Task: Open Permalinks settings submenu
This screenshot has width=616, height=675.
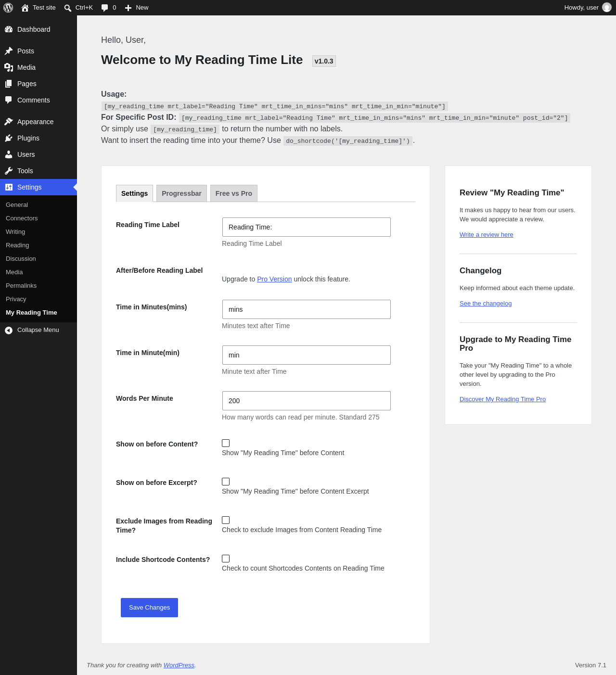Action: [21, 286]
